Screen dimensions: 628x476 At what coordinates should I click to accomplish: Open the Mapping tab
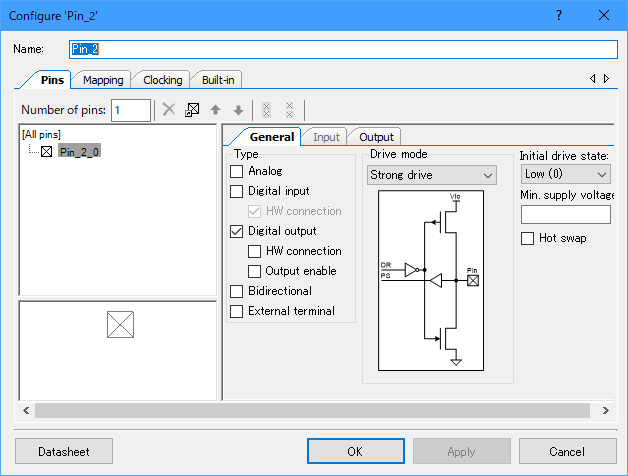(x=103, y=80)
